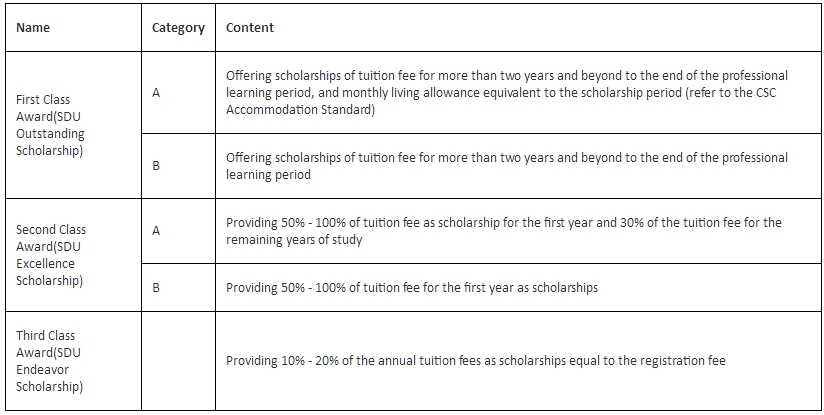Screen dimensions: 824x415
Task: Select Second Class category B content text
Action: (x=411, y=287)
